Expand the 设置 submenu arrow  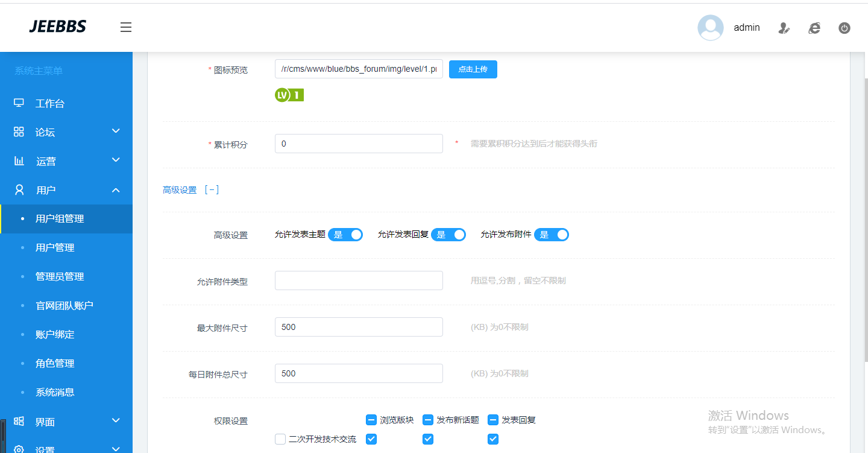[x=116, y=448]
